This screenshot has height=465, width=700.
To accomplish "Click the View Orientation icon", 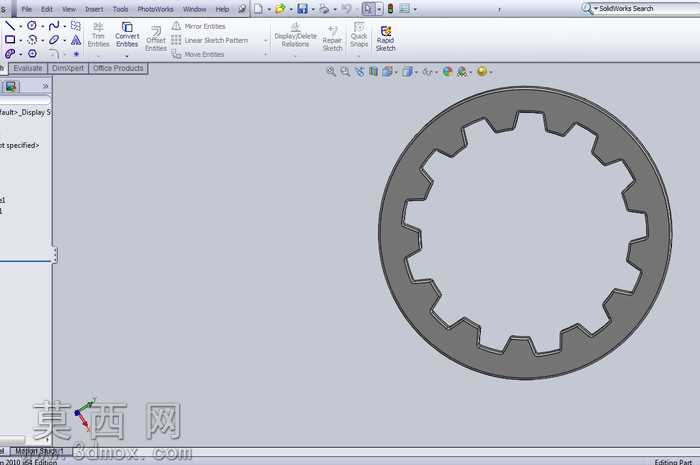I will pos(387,71).
